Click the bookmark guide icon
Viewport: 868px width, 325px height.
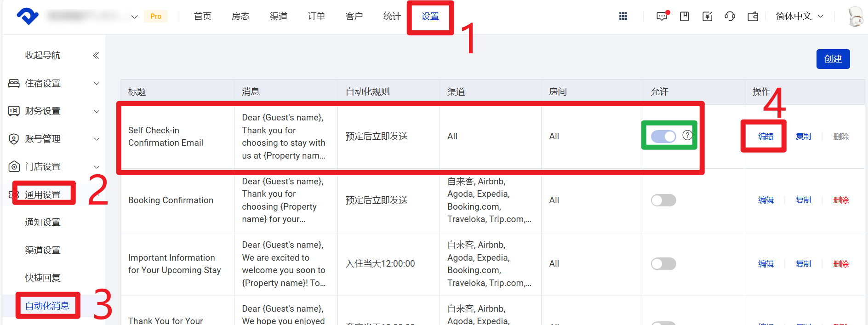click(685, 16)
